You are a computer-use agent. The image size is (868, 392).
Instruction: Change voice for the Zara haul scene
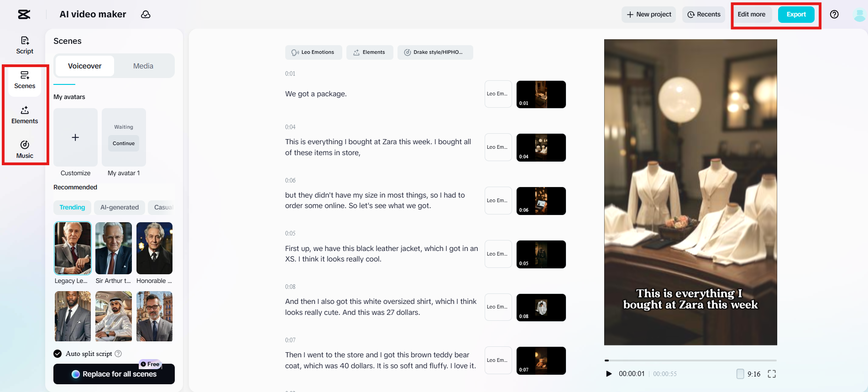tap(498, 147)
